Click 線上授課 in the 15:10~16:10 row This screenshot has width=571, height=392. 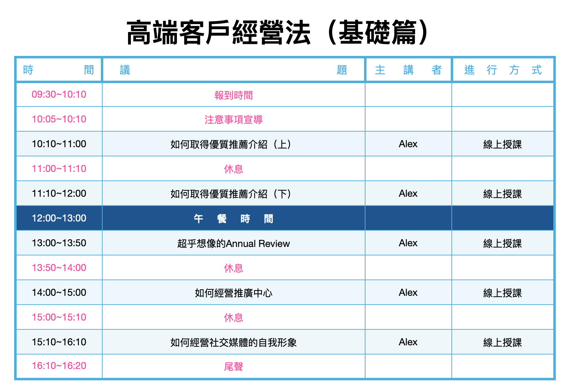(502, 342)
